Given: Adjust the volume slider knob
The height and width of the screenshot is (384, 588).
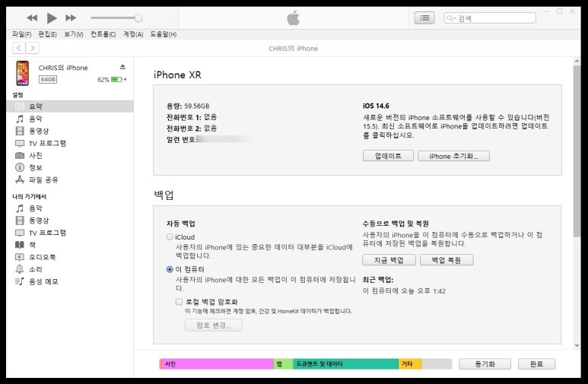Looking at the screenshot, I should coord(138,17).
